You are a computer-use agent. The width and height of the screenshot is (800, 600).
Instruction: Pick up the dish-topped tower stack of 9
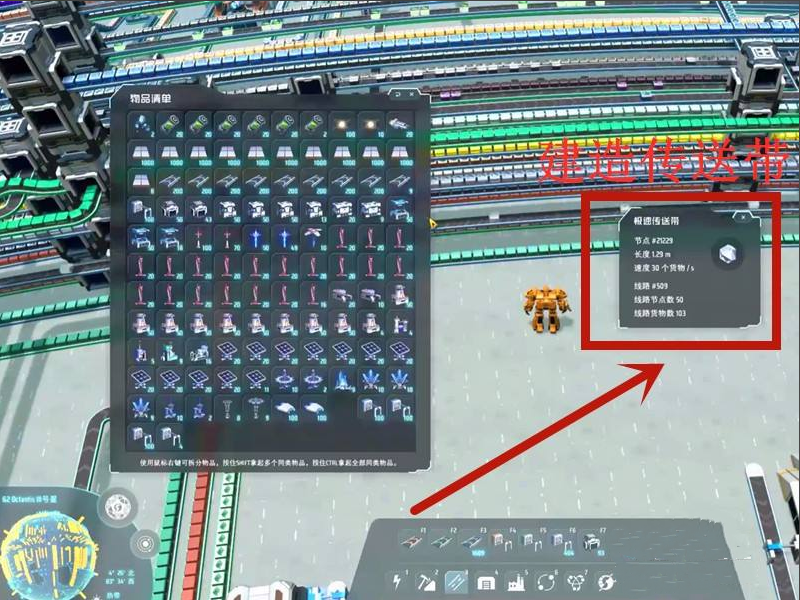257,408
